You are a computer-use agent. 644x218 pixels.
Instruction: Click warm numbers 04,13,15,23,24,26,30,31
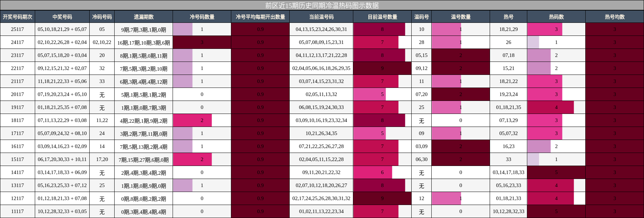(x=321, y=29)
